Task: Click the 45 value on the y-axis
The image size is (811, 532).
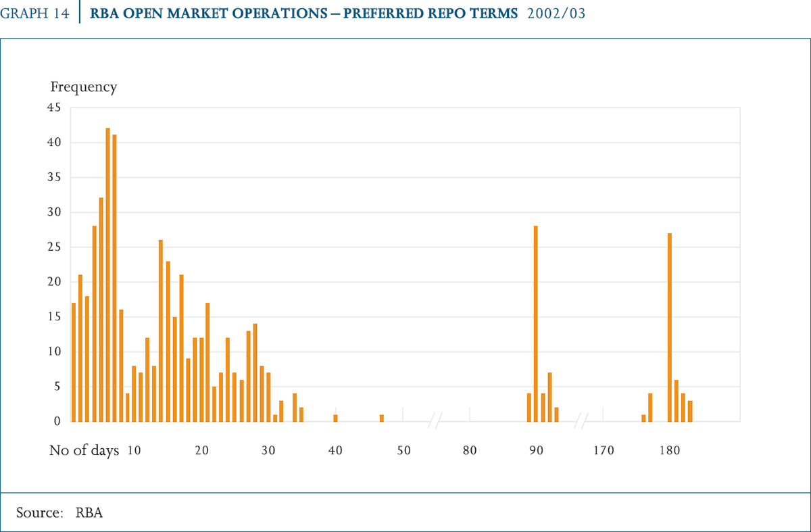Action: 54,107
